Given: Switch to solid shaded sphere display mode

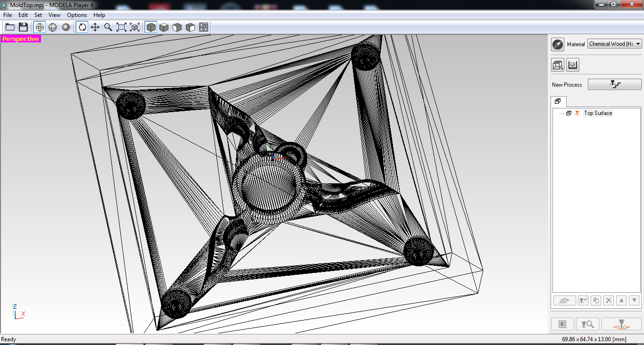Looking at the screenshot, I should (x=66, y=27).
